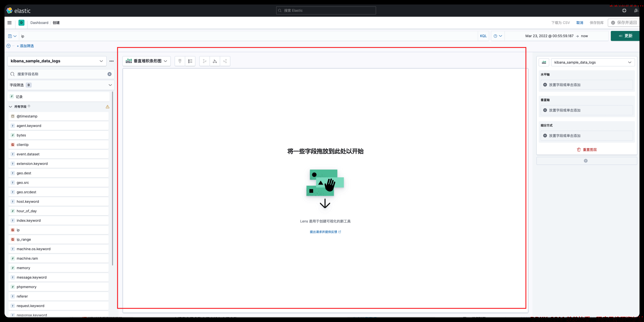Select the ip_range field

tap(59, 239)
